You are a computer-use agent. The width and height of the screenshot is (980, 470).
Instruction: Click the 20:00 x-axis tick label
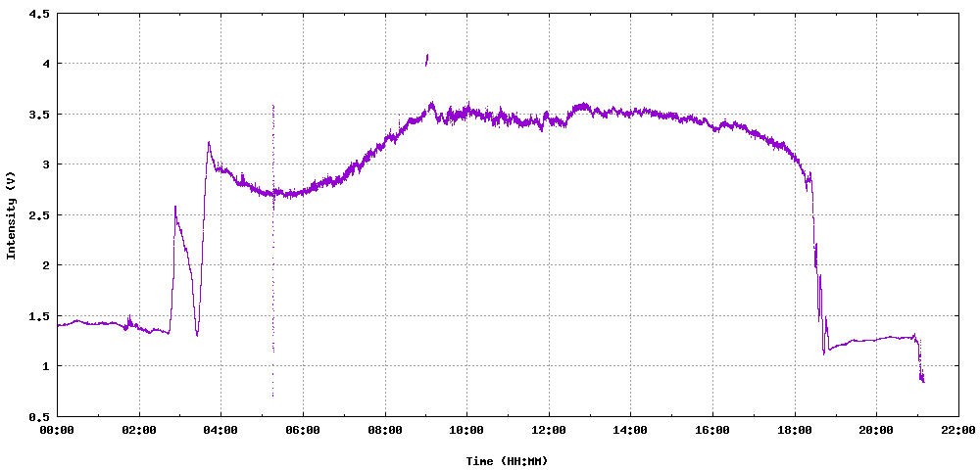click(876, 430)
